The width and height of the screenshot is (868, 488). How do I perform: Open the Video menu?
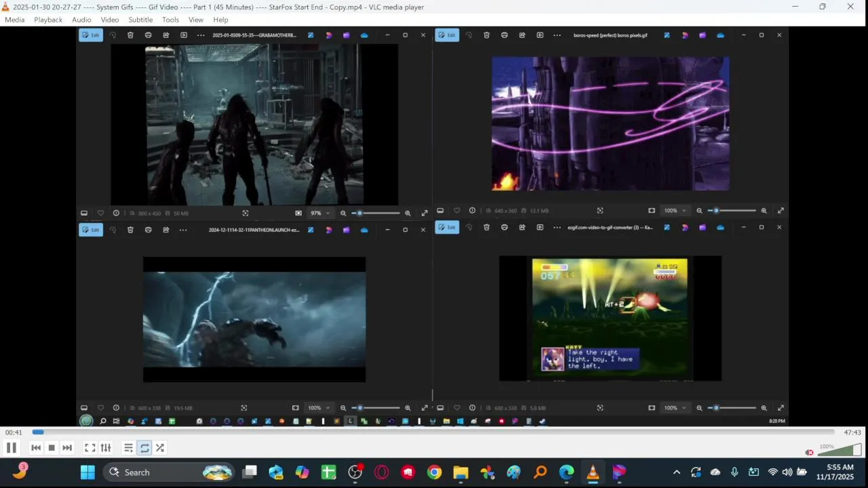pyautogui.click(x=110, y=20)
